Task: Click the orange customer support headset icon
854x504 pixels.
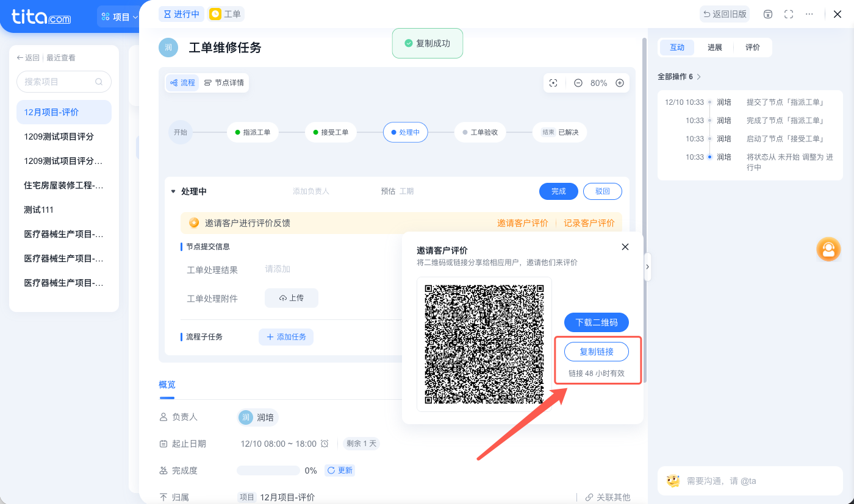Action: [828, 249]
